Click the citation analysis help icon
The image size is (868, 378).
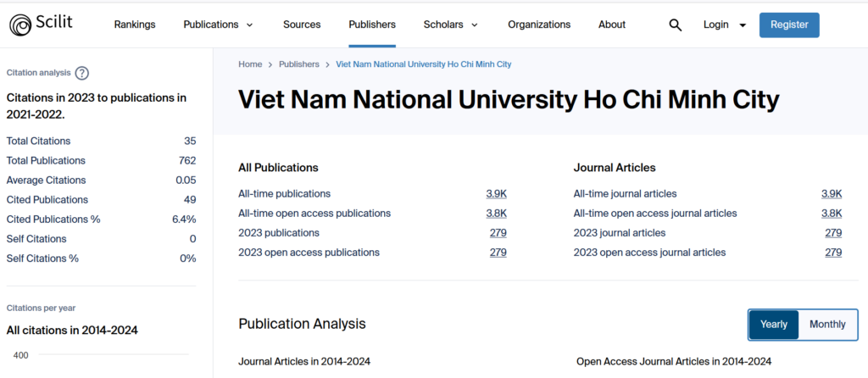point(82,74)
